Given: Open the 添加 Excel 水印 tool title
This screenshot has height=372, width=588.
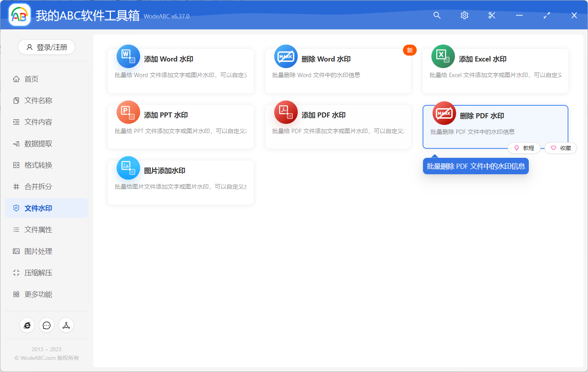Looking at the screenshot, I should tap(483, 59).
